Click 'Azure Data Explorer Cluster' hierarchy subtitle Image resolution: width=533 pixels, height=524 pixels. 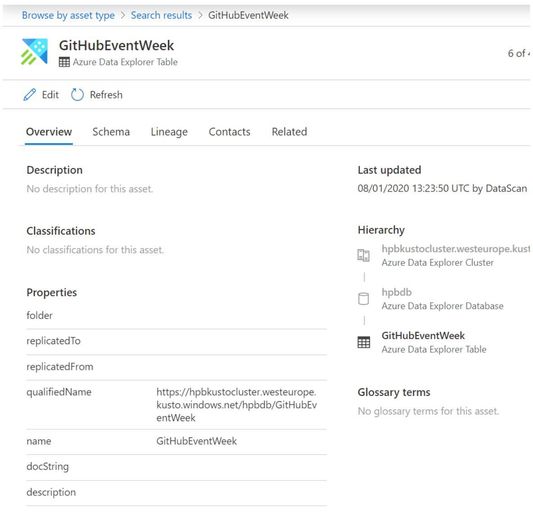click(x=437, y=263)
